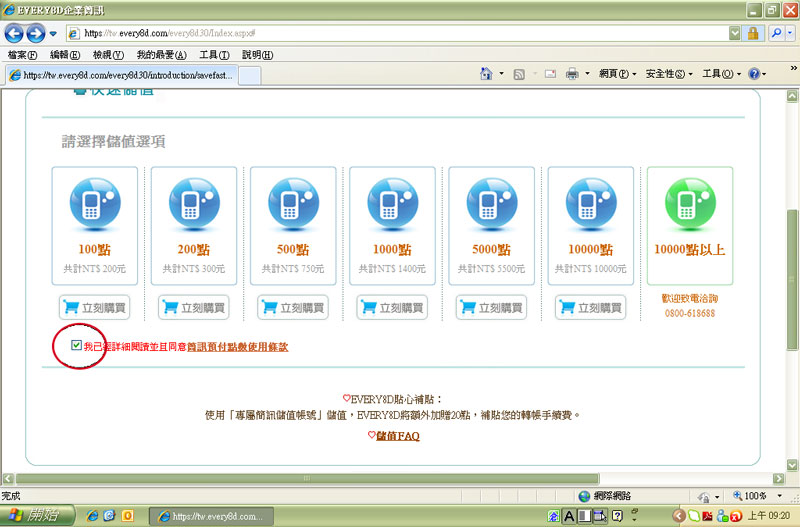Viewport: 800px width, 527px height.
Task: Open the recent pages dropdown beside forward arrow
Action: [53, 34]
